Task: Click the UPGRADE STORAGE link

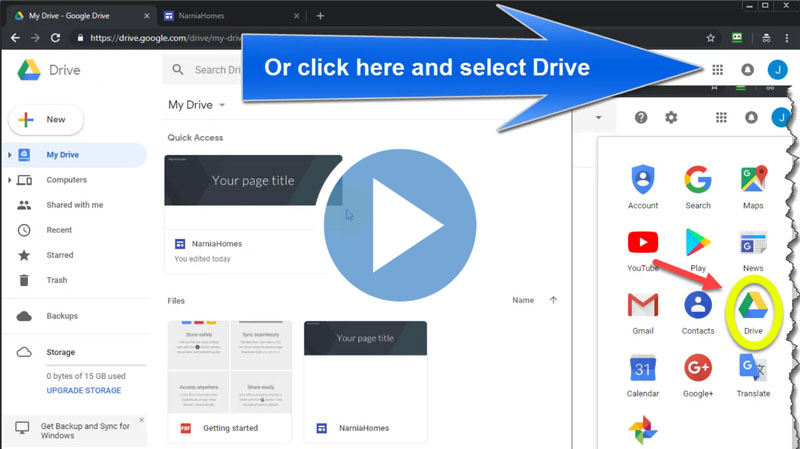Action: (84, 391)
